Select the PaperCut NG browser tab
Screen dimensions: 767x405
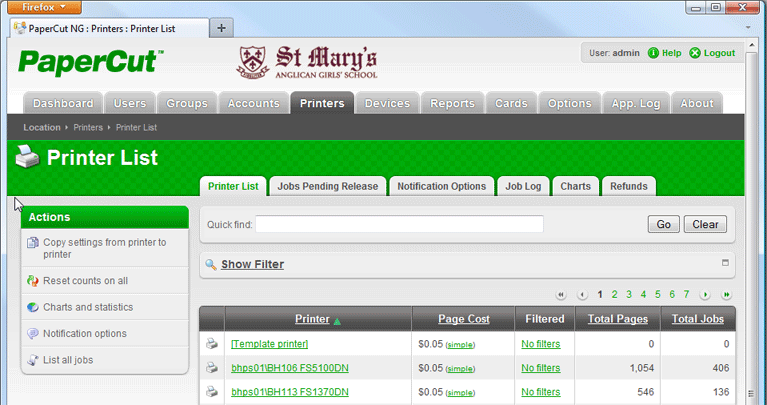110,28
